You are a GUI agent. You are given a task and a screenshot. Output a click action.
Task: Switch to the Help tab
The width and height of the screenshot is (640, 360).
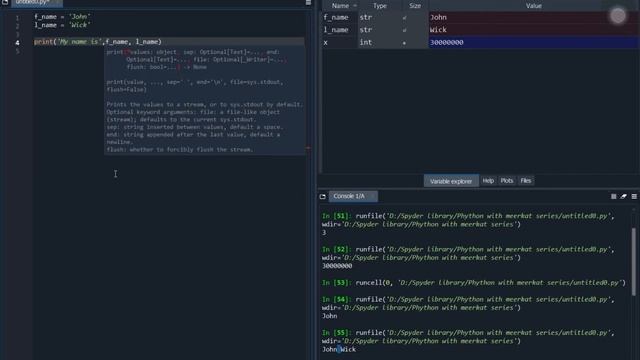(488, 180)
